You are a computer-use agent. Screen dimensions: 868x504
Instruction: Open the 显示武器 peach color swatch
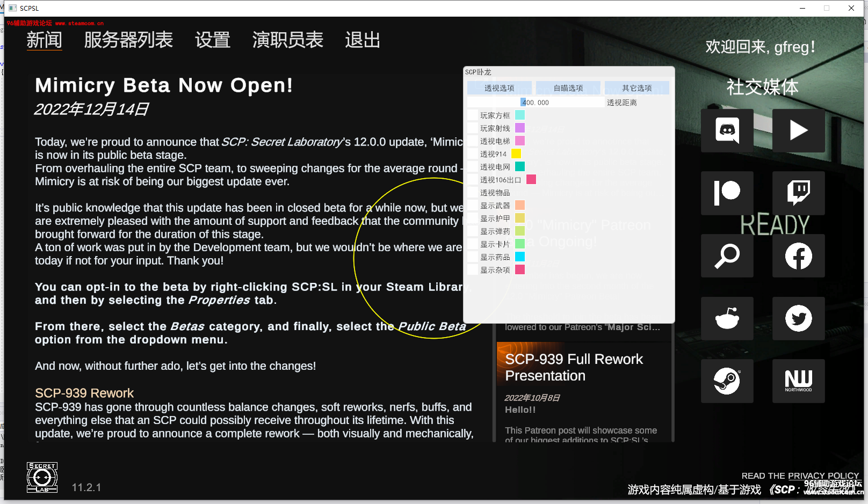point(520,205)
